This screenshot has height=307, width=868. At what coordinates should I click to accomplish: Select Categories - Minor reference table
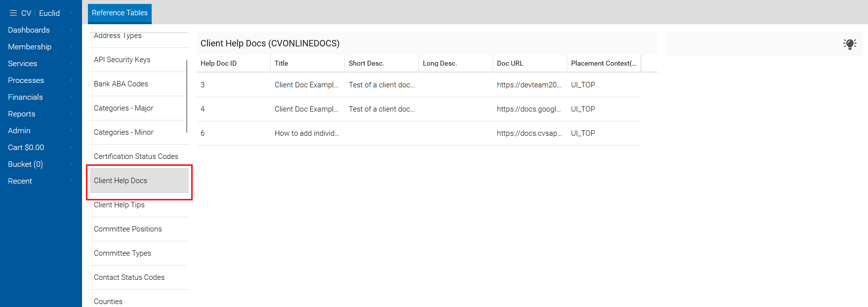click(x=139, y=132)
